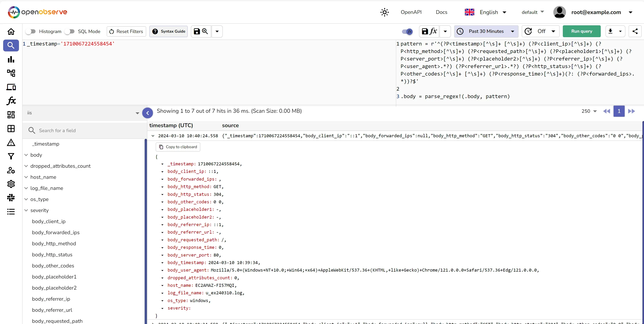This screenshot has width=644, height=324.
Task: Open the Home page from the sidebar
Action: pos(11,31)
